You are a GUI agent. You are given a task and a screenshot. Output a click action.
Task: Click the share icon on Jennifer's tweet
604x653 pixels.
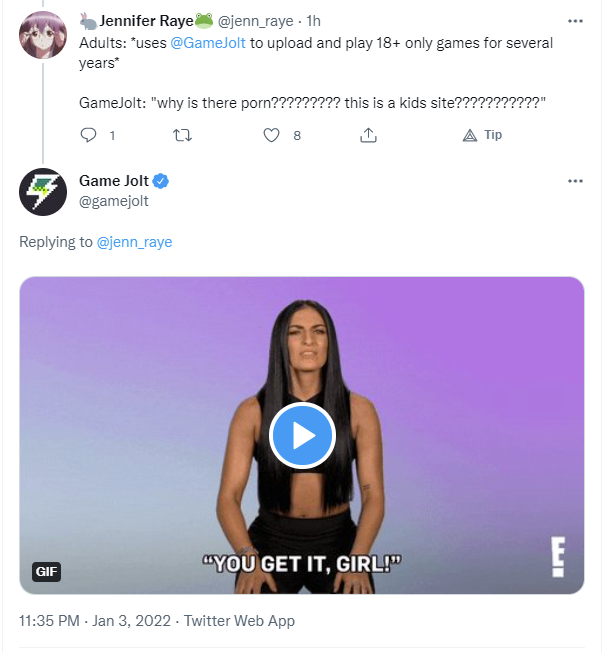click(x=368, y=135)
